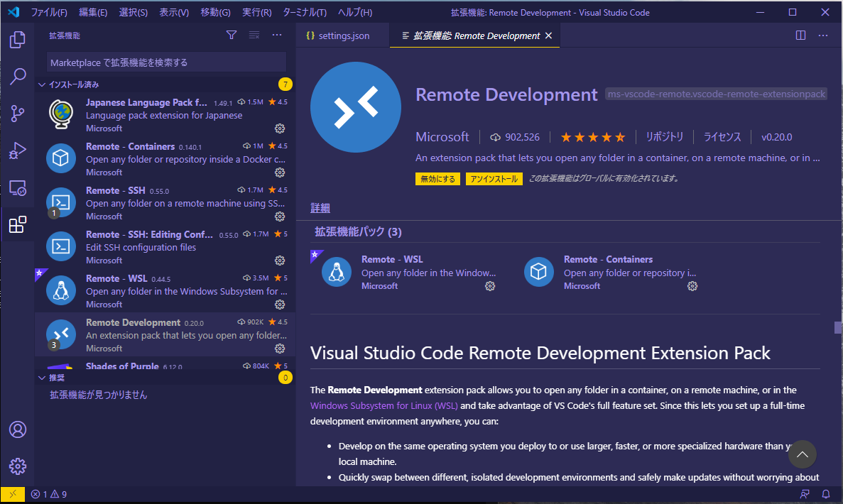Clear extensions search results icon
The height and width of the screenshot is (504, 843).
254,35
